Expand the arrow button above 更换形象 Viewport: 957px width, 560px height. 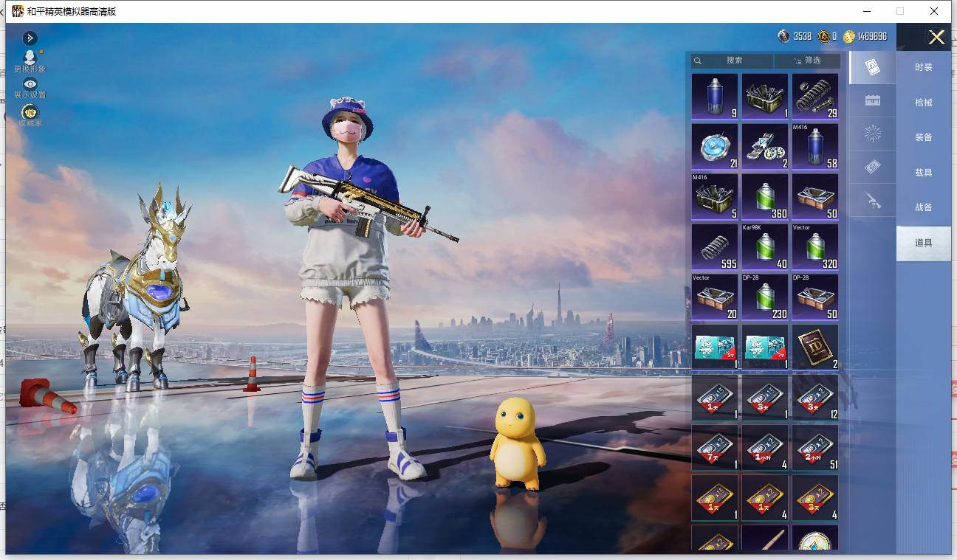tap(30, 38)
